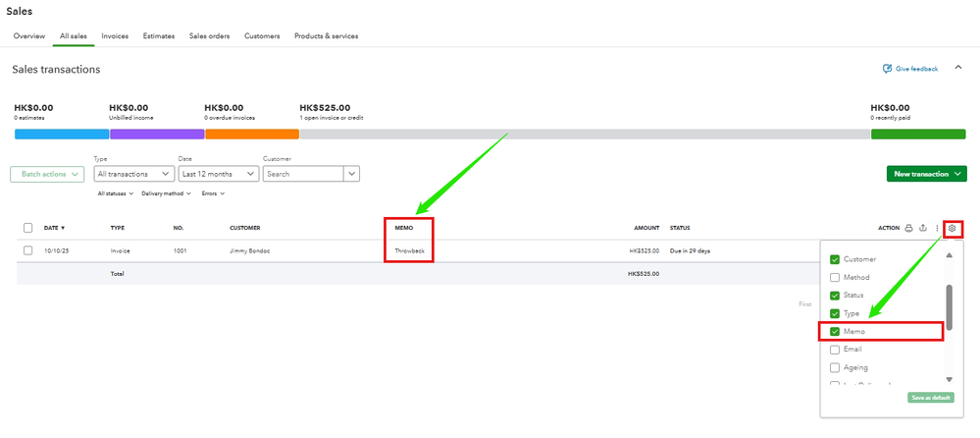Select the All sales tab

74,36
